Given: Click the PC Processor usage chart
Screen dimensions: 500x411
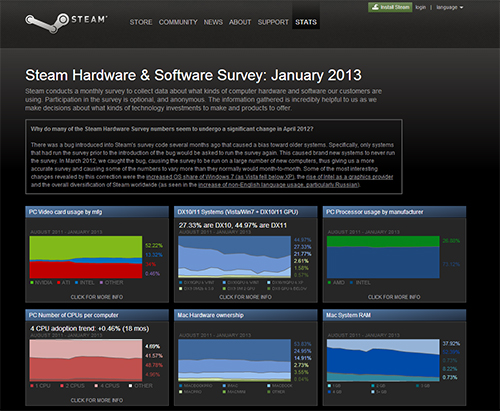Looking at the screenshot, I should pyautogui.click(x=383, y=257).
